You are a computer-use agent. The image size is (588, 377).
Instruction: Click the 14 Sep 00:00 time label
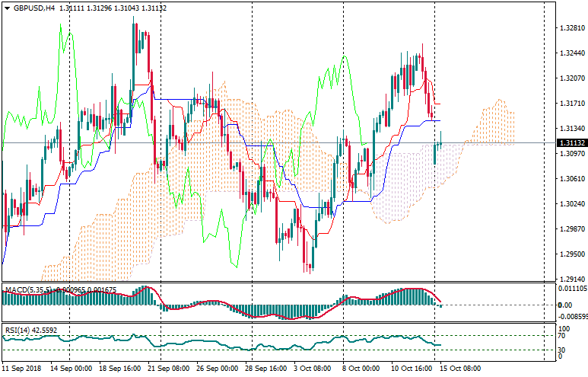pos(71,368)
